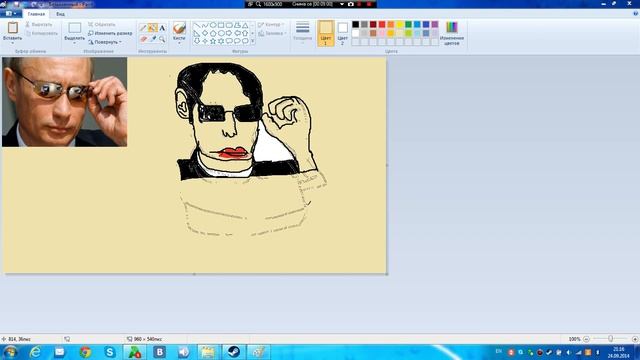Open Steam from the taskbar
Viewport: 640px width, 360px height.
pyautogui.click(x=233, y=352)
